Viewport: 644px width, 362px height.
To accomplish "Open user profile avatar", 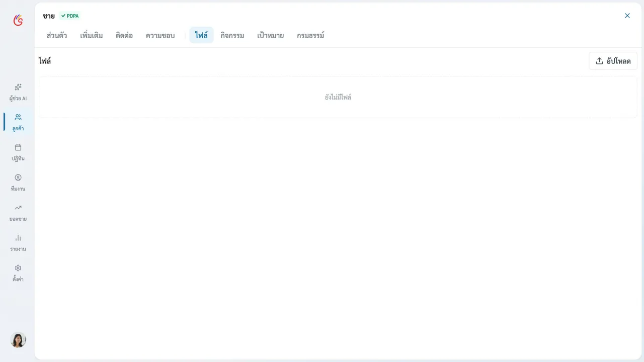I will click(18, 340).
